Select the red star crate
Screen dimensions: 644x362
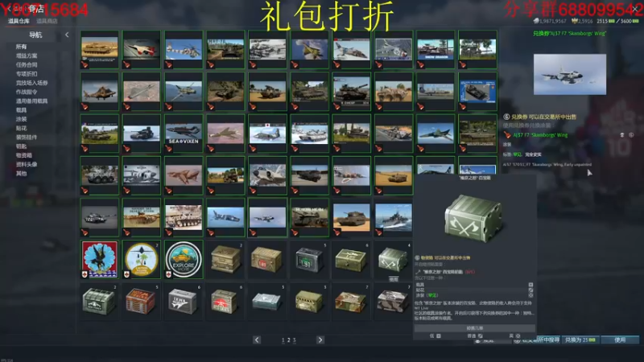click(225, 301)
